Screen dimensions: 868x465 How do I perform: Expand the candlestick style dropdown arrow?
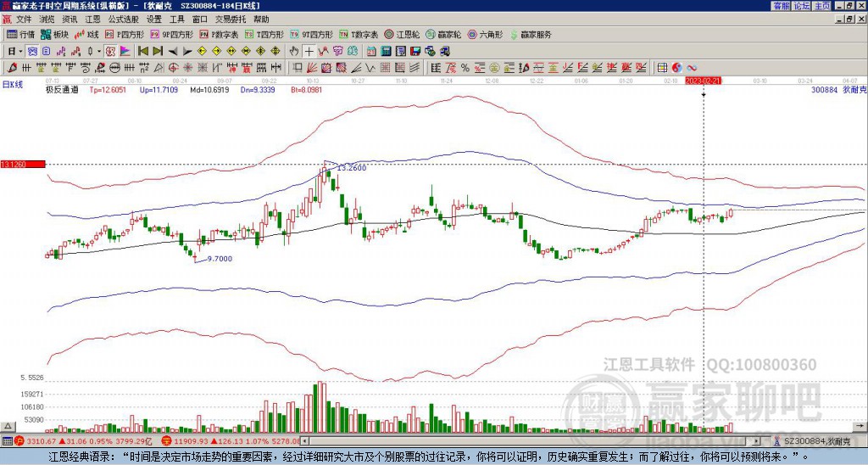pos(98,51)
